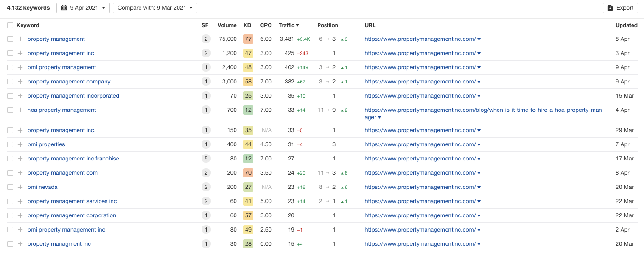Click SERP features badge for 'property management com'

[x=206, y=173]
